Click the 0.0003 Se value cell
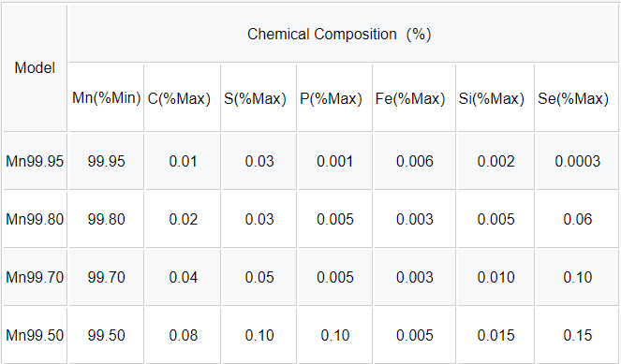 pos(577,162)
